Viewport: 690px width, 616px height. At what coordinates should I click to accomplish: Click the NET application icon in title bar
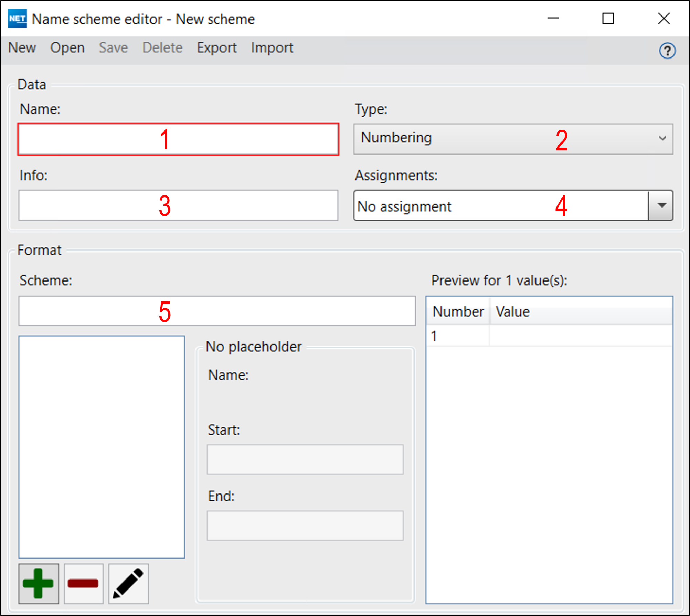point(17,19)
